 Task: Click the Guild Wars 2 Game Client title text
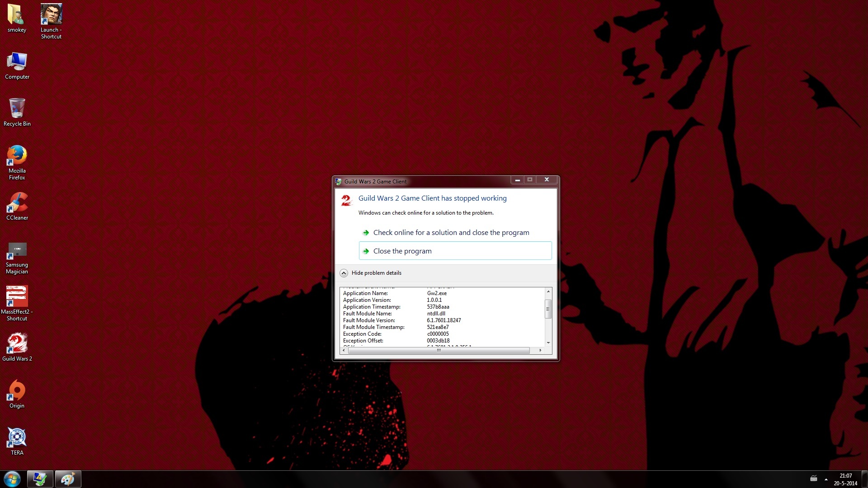coord(375,182)
